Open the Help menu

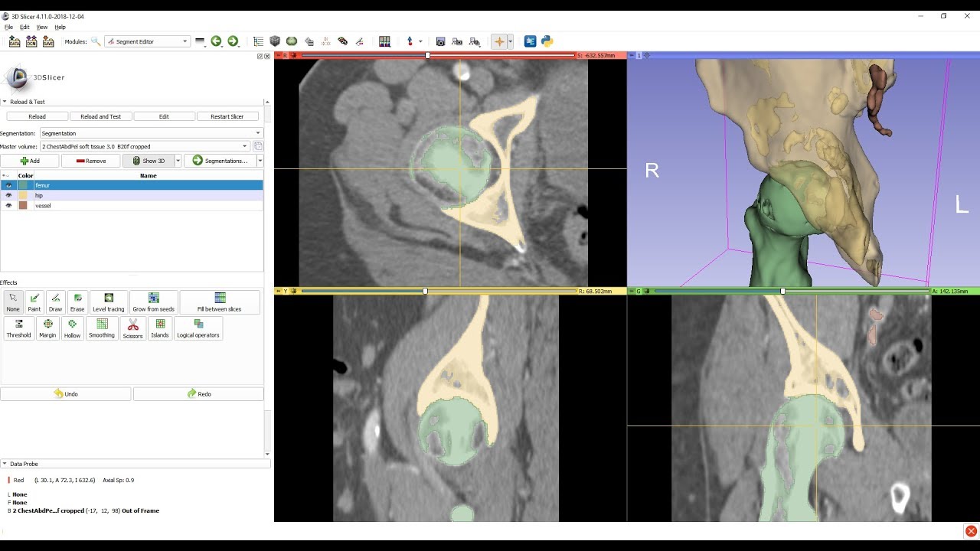[60, 27]
